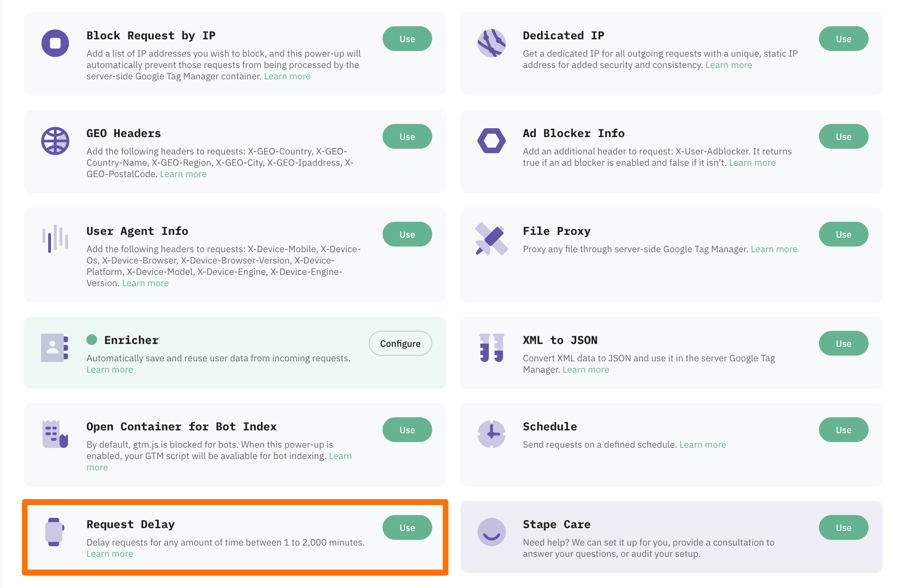904x588 pixels.
Task: Enable GEO Headers with Use button
Action: 407,136
